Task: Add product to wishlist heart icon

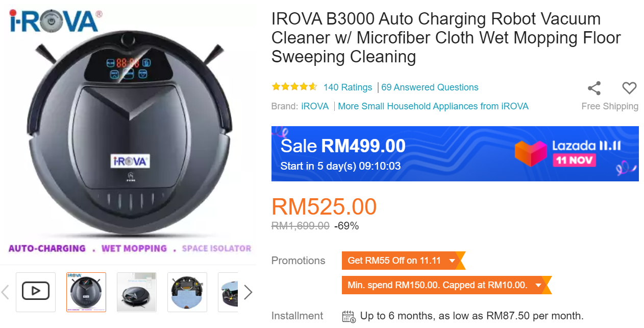Action: tap(629, 88)
